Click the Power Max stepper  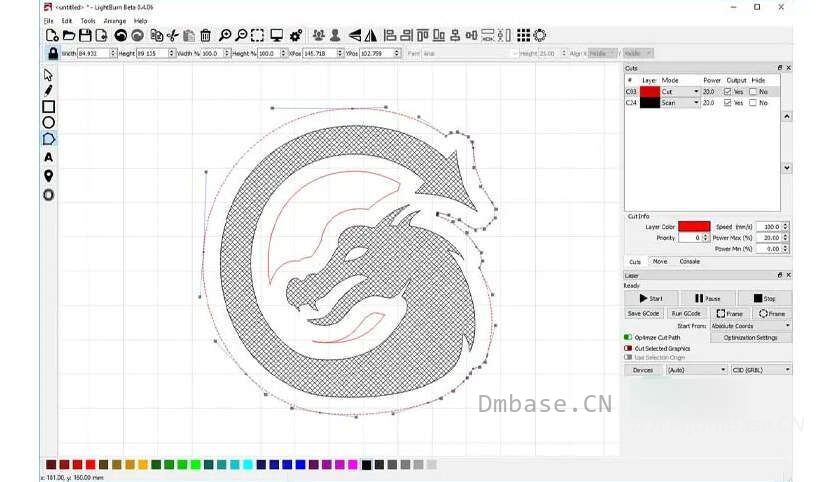point(786,238)
